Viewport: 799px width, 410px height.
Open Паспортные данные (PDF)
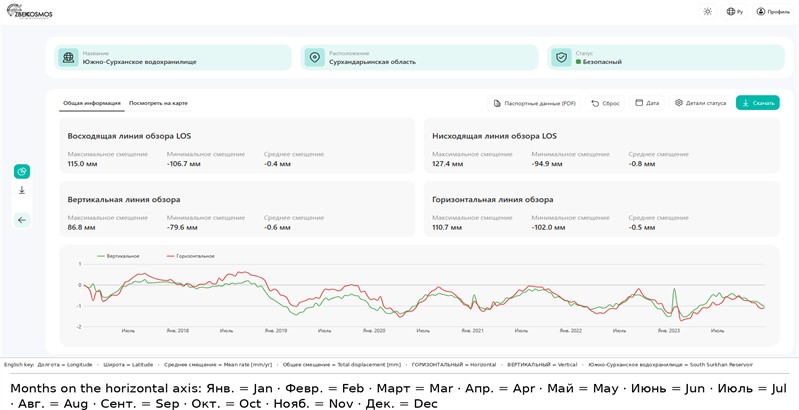pyautogui.click(x=534, y=103)
